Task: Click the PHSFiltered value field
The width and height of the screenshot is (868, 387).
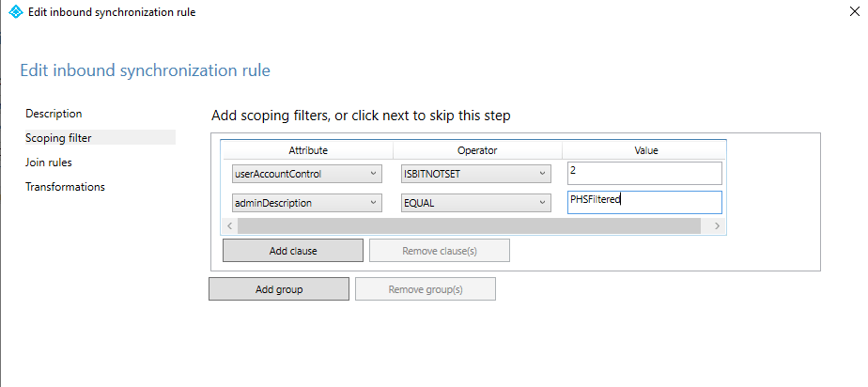Action: (644, 202)
